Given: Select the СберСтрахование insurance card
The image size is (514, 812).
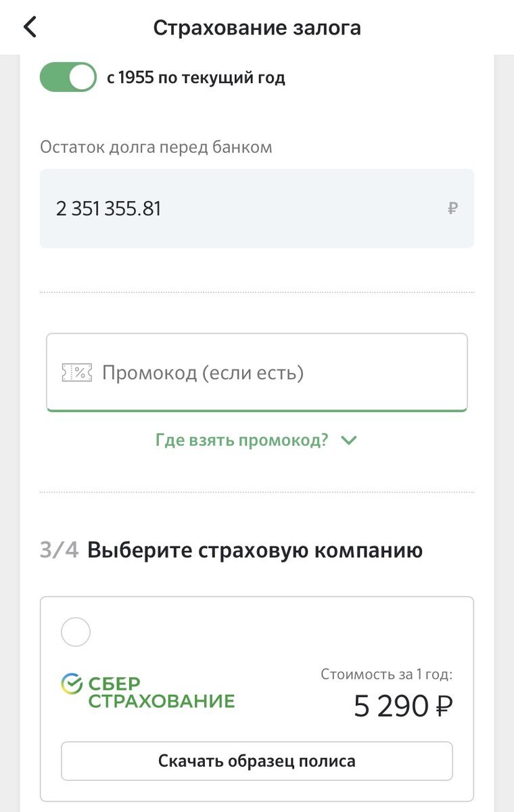Looking at the screenshot, I should [x=257, y=697].
